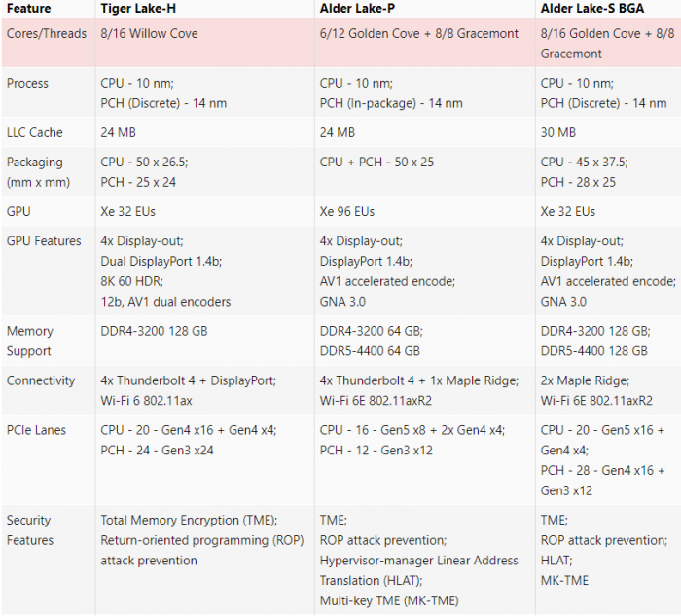Click the DDR5-4400 64 GB text
The height and width of the screenshot is (616, 681).
point(370,351)
